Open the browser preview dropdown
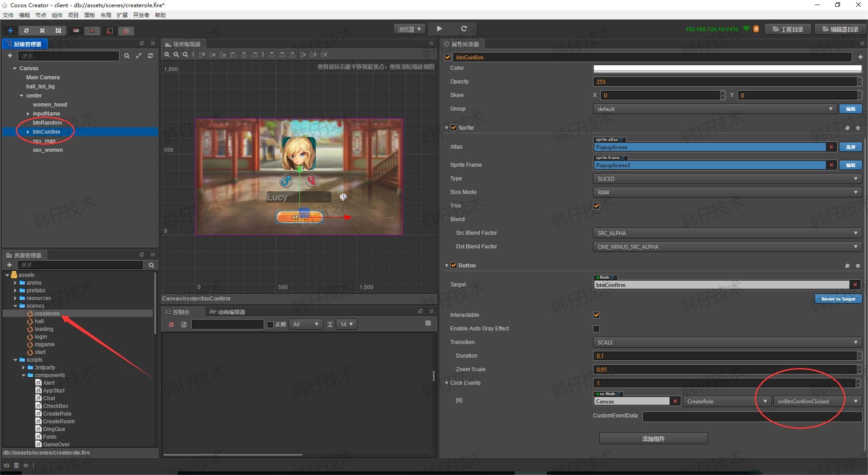 [410, 29]
